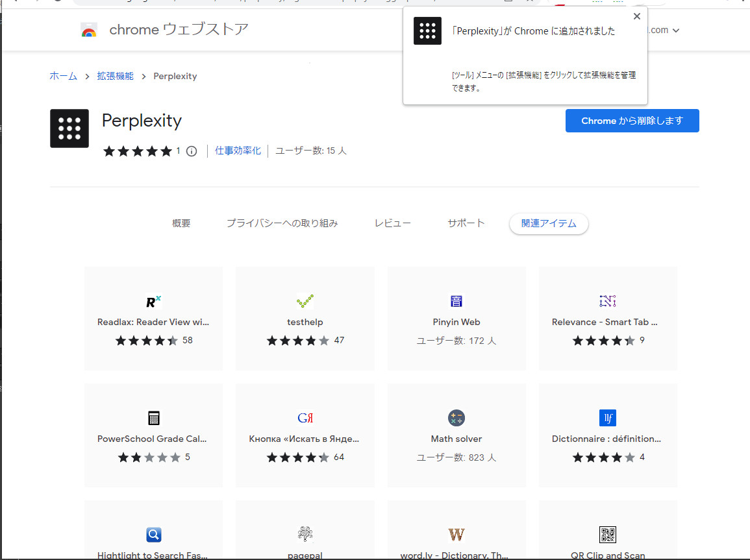Expand the account email dropdown arrow

pyautogui.click(x=676, y=30)
